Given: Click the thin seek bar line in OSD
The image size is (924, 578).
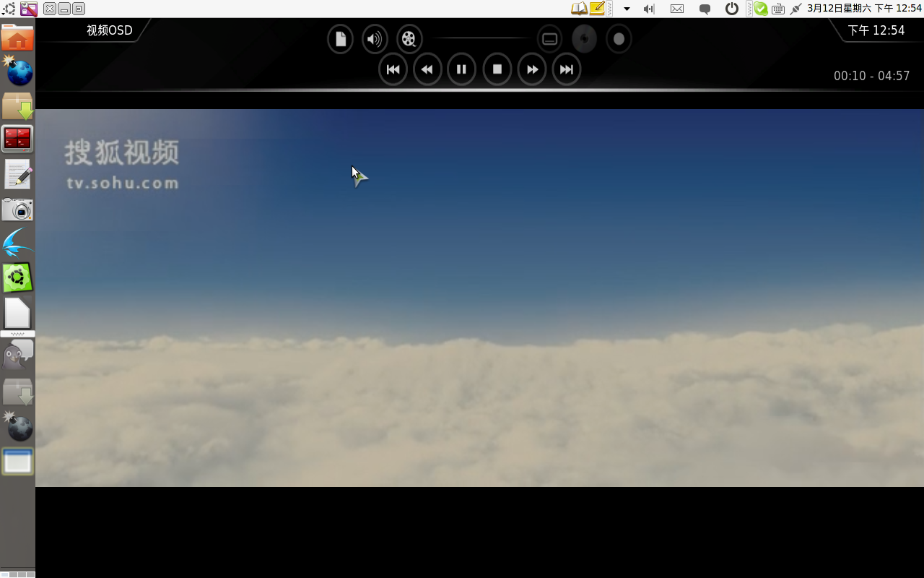Looking at the screenshot, I should tap(480, 38).
